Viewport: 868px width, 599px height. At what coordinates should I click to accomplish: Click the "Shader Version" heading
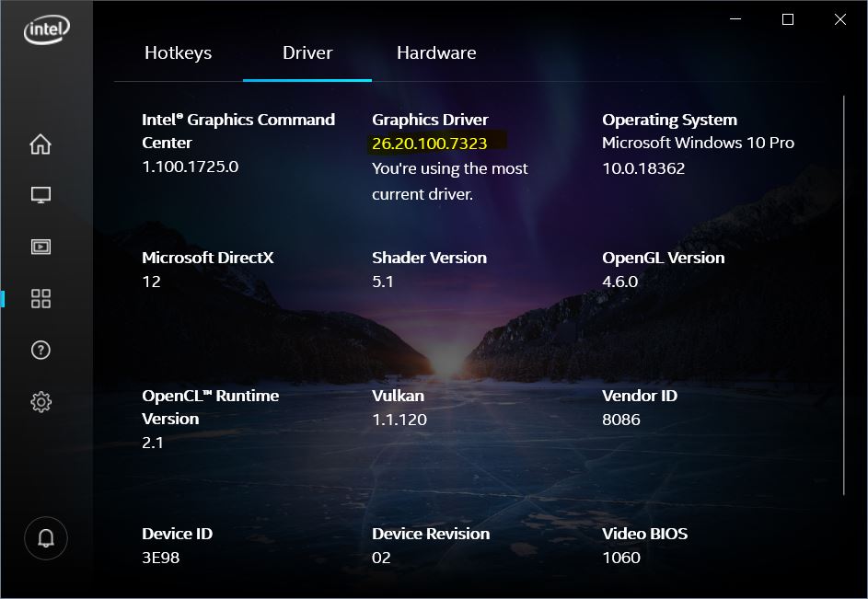click(x=429, y=258)
